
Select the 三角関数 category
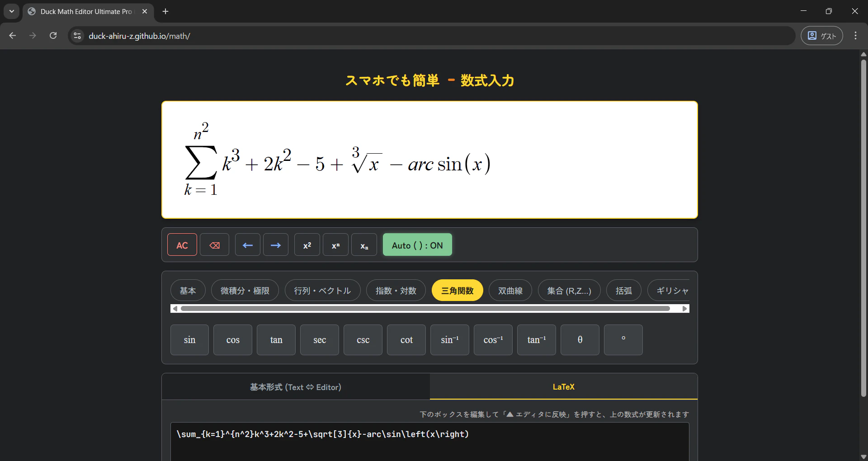[458, 291]
